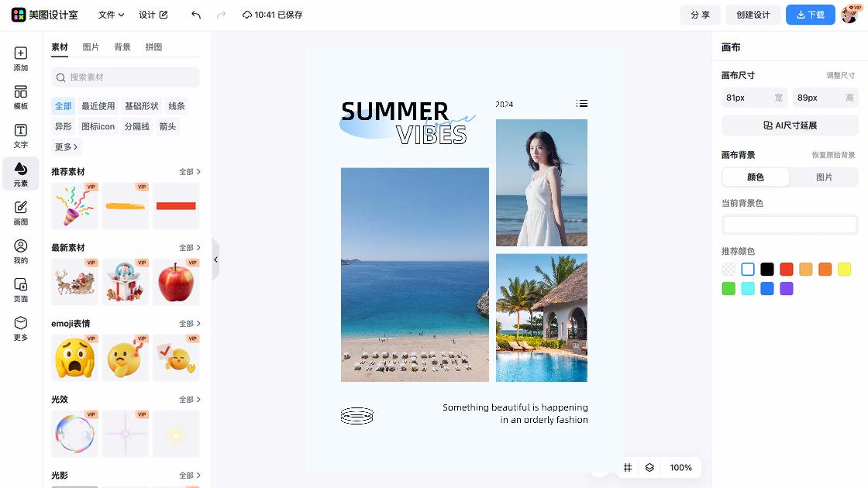Switch to the 背景 tab
This screenshot has width=868, height=488.
pyautogui.click(x=122, y=47)
